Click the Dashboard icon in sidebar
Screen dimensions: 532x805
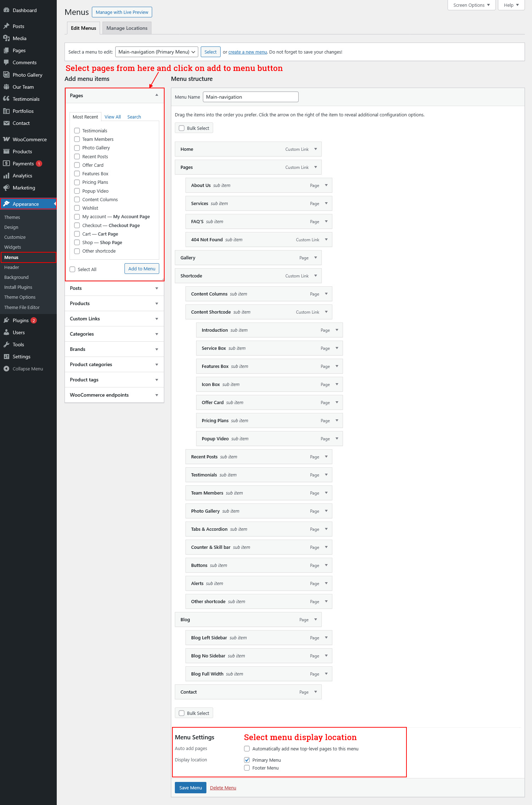6,10
